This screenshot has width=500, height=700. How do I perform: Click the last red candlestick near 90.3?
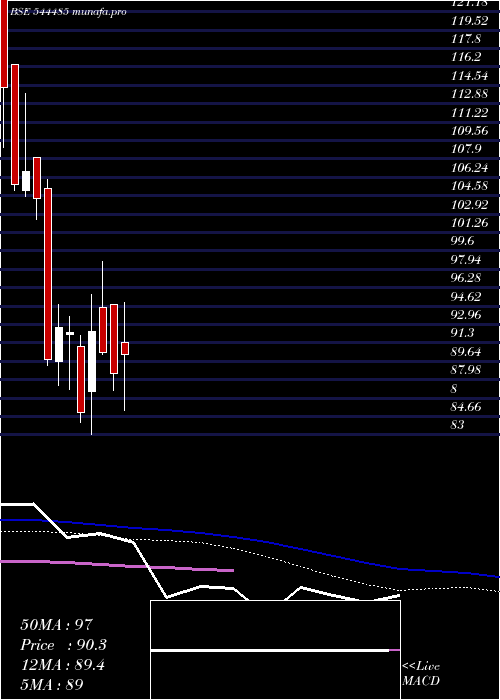(125, 349)
